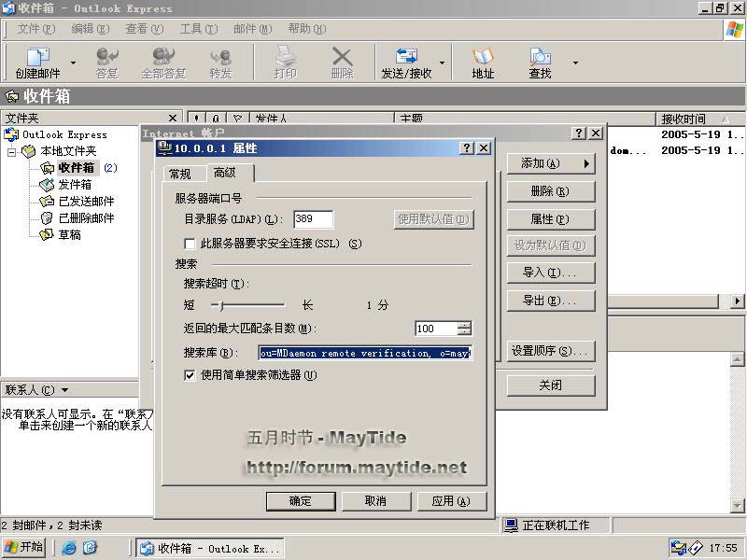Select the Inbox folder in tree
This screenshot has width=747, height=560.
pyautogui.click(x=76, y=168)
